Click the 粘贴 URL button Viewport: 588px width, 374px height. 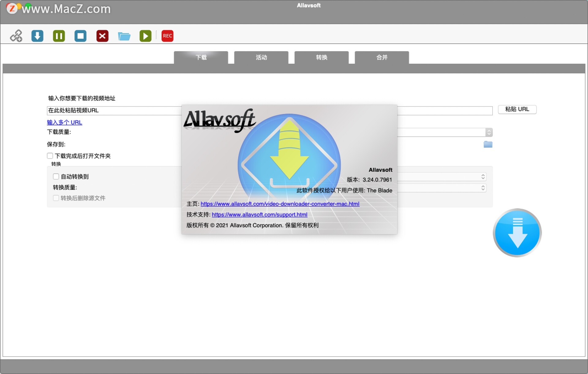[517, 109]
